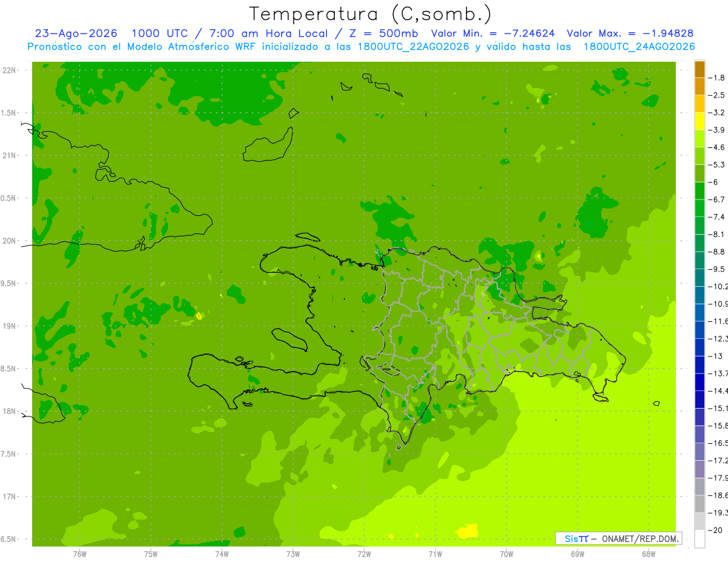The image size is (728, 562).
Task: Click the '74W' longitude label
Action: point(222,554)
